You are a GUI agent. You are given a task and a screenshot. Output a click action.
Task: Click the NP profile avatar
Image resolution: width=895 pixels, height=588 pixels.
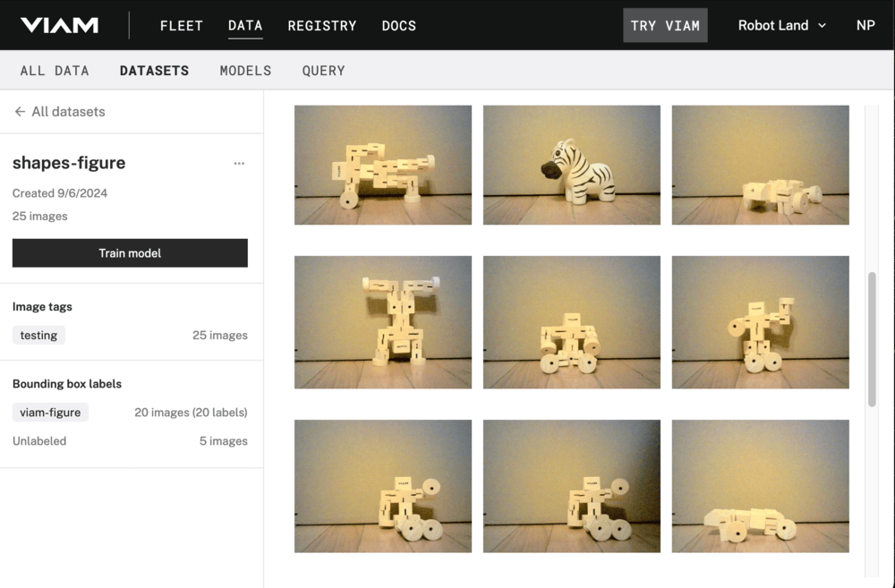[865, 25]
